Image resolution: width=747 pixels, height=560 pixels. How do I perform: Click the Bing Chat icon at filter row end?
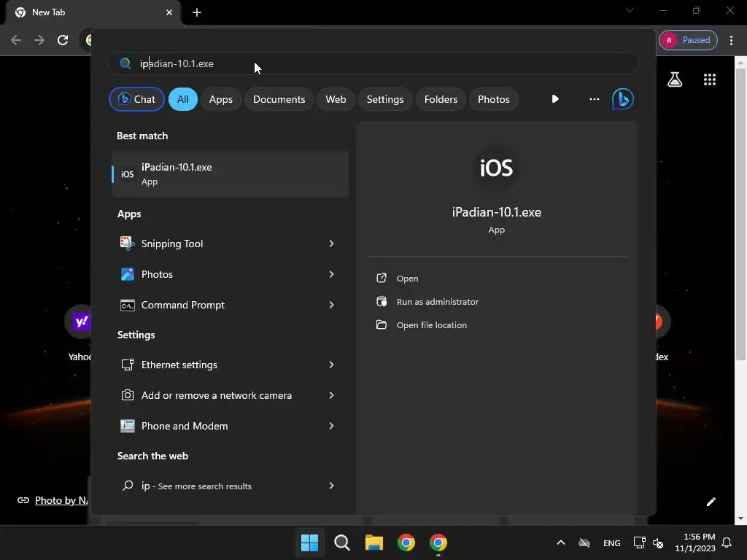click(x=623, y=99)
